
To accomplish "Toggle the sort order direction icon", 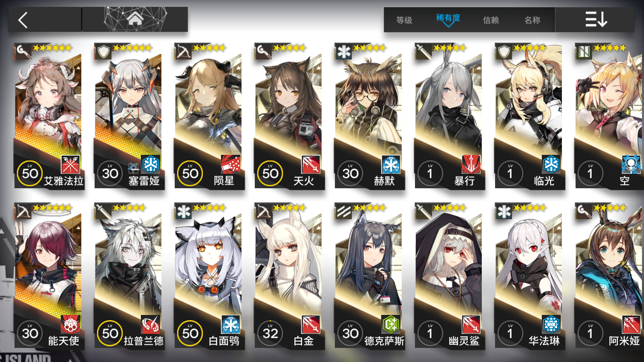I will point(596,19).
